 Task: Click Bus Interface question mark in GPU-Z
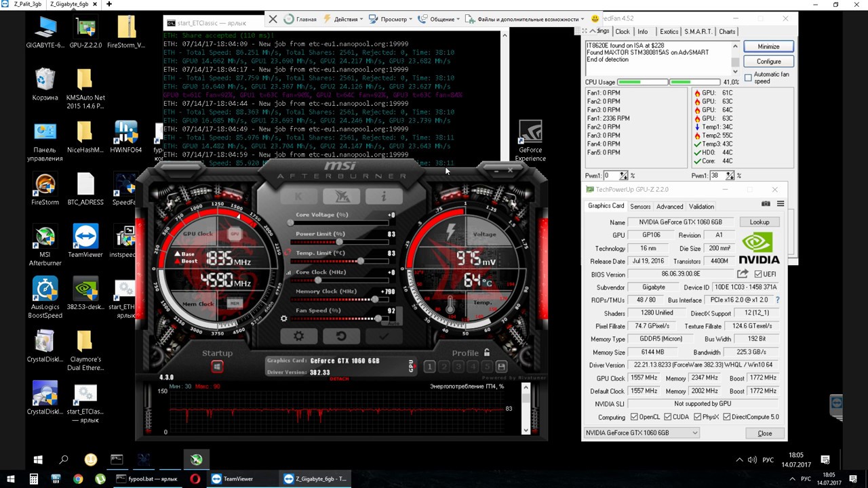tap(777, 300)
